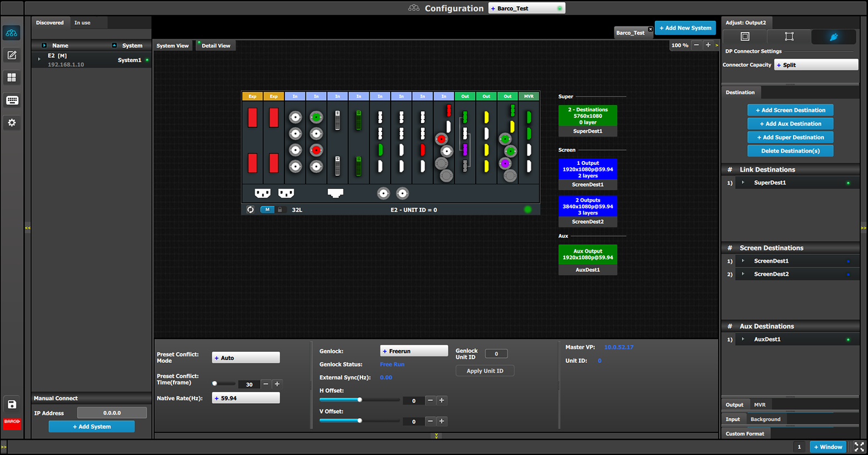868x455 pixels.
Task: Open the Settings gear in the sidebar
Action: point(12,123)
